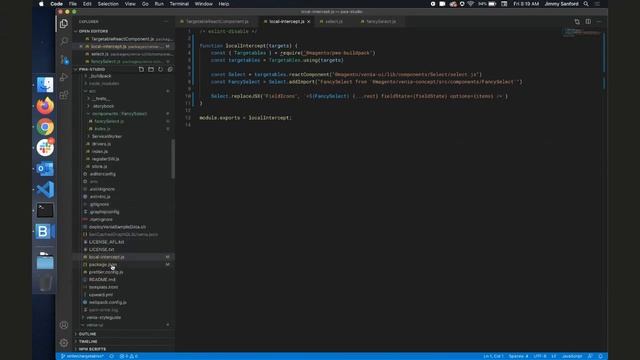Expand the __tests__ folder
The height and width of the screenshot is (360, 640).
click(x=100, y=99)
